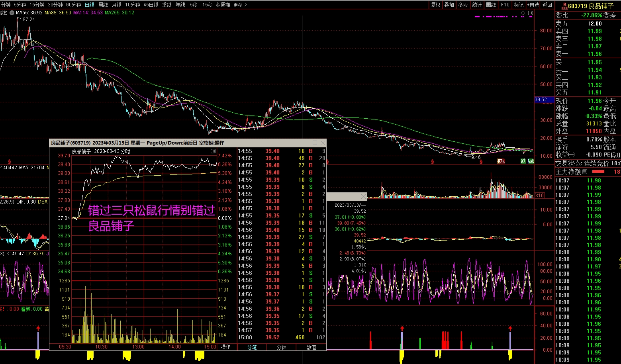Select the 30分钟 period tab
The height and width of the screenshot is (364, 621).
(x=55, y=5)
